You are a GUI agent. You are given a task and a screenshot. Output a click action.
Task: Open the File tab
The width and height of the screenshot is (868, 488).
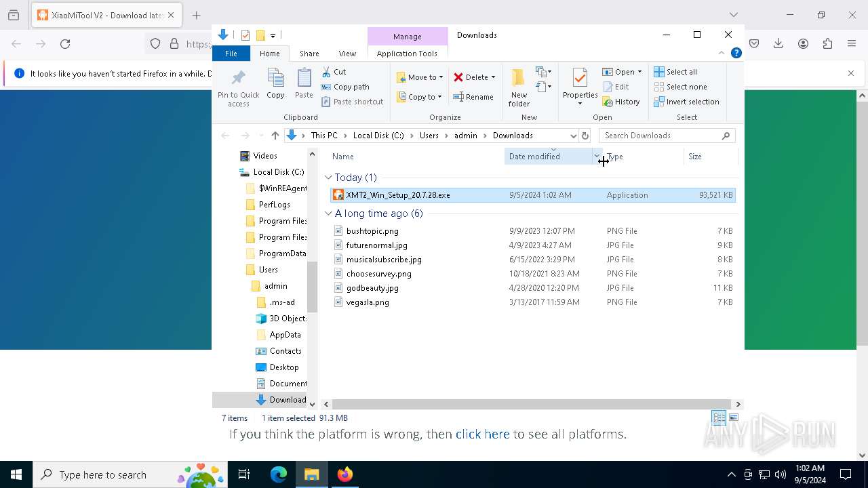click(231, 54)
